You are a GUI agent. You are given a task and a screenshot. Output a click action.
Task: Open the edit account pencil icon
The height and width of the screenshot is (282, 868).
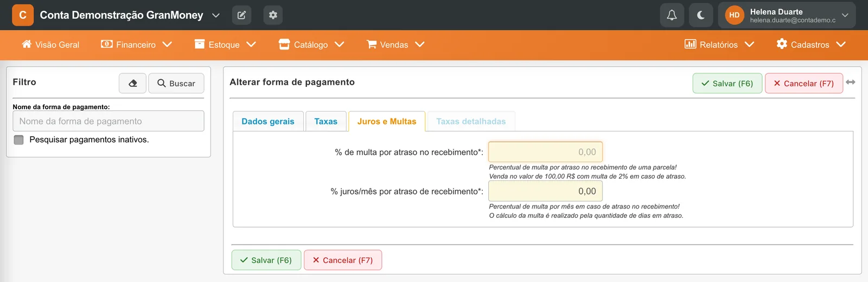[241, 15]
